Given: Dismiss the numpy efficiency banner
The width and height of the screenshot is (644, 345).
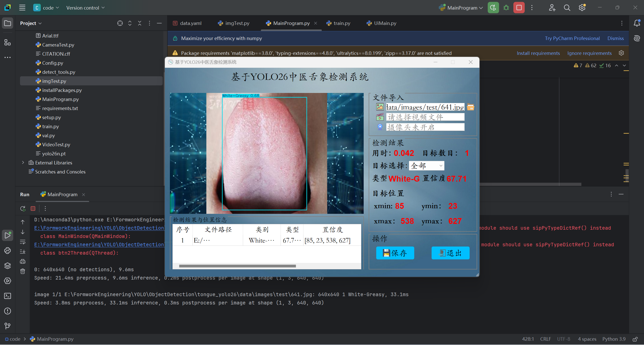Looking at the screenshot, I should (x=616, y=38).
